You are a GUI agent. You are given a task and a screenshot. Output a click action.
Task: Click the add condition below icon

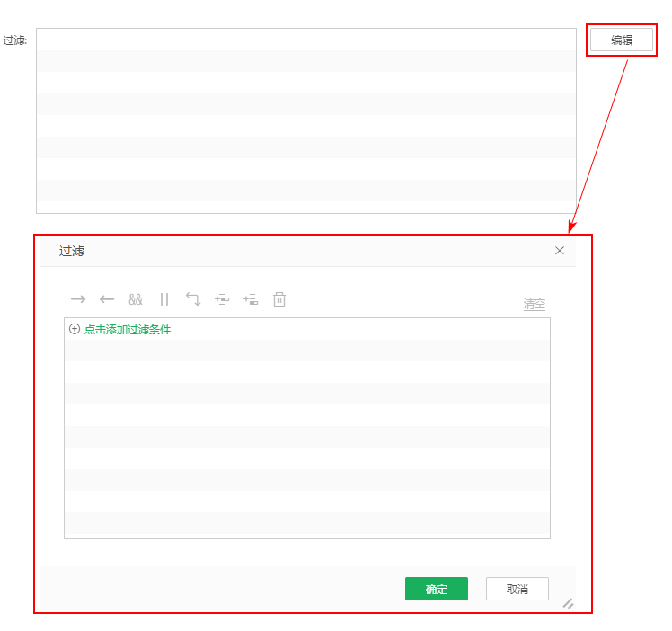[x=251, y=299]
